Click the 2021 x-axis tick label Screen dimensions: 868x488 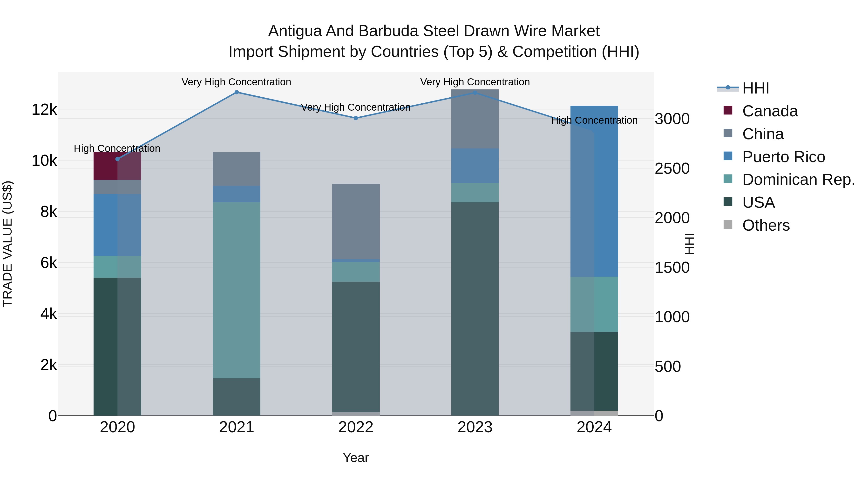pyautogui.click(x=237, y=427)
